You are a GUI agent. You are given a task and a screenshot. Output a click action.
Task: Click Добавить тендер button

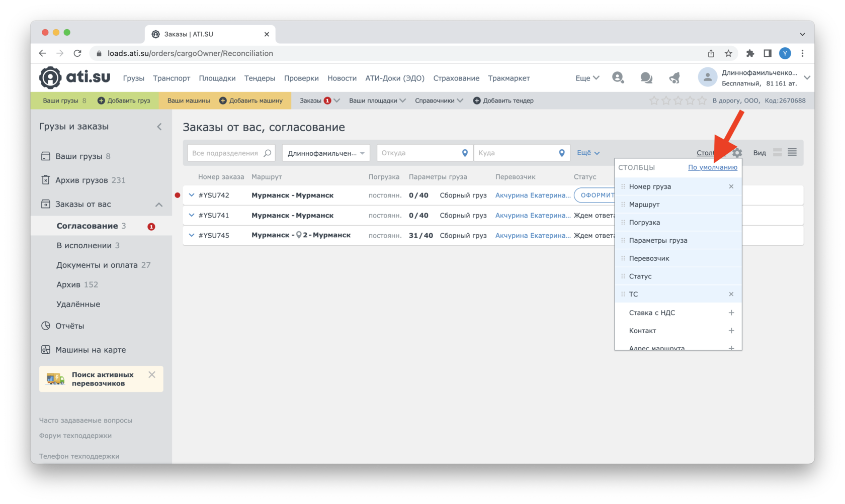click(503, 100)
